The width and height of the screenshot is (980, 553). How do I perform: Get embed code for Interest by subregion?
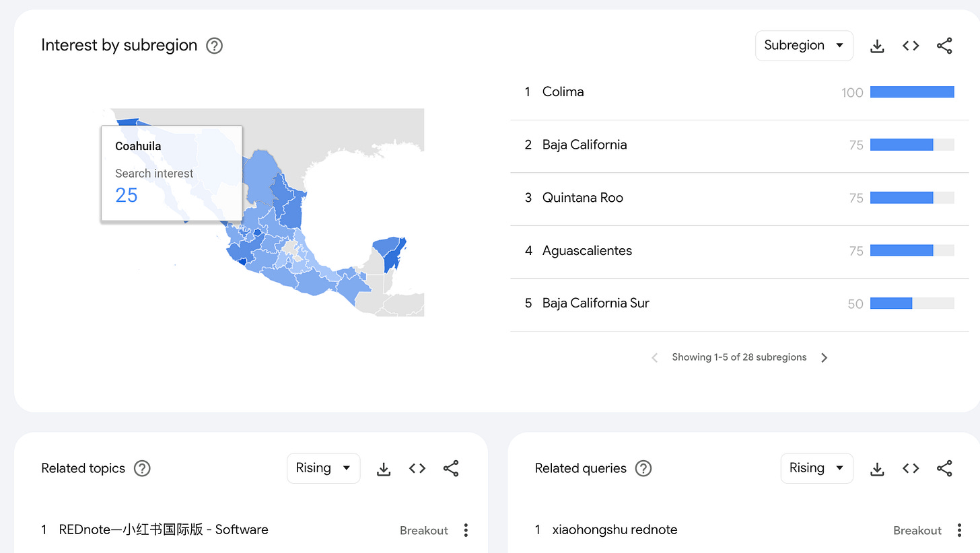[x=911, y=46]
